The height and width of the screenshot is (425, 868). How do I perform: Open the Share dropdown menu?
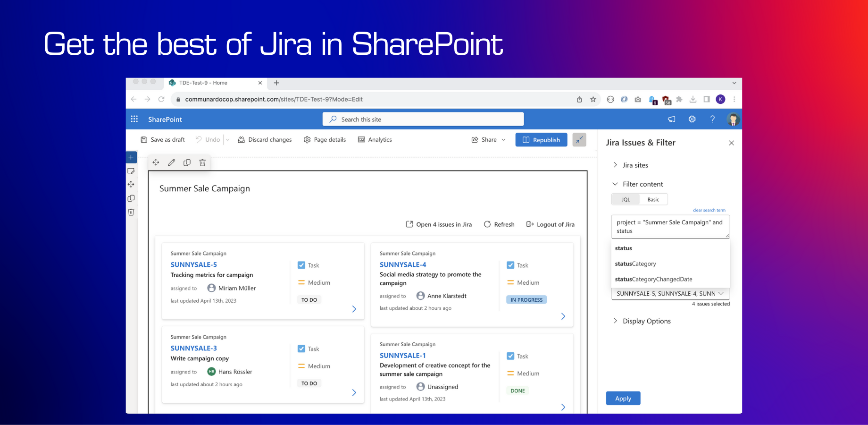489,140
